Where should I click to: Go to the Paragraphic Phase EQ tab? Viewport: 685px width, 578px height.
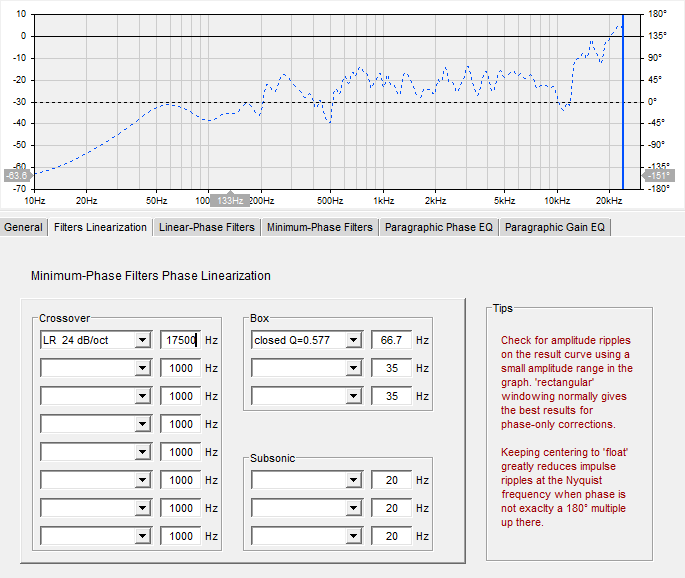[x=439, y=227]
